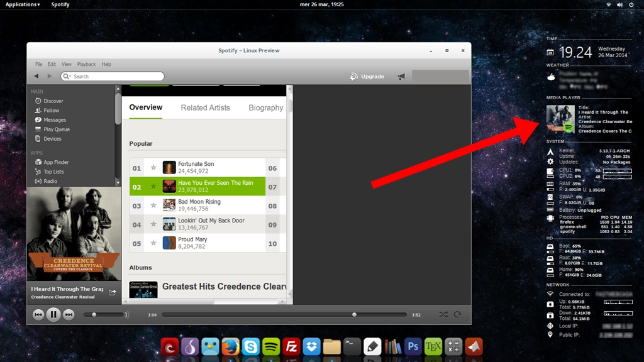
Task: Go back with the left navigation arrow
Action: pyautogui.click(x=36, y=76)
